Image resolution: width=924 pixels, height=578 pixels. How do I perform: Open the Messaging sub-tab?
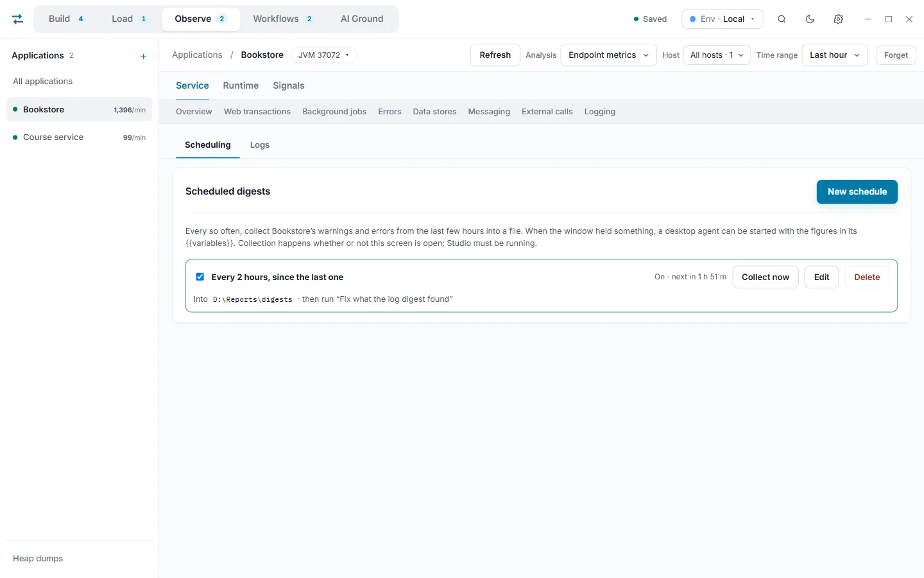click(x=489, y=112)
